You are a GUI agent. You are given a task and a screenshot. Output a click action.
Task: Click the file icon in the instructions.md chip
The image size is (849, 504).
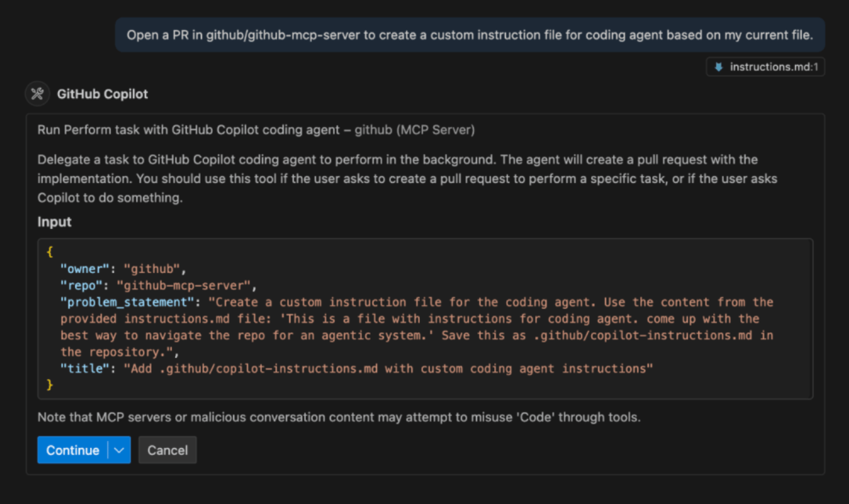click(x=719, y=67)
